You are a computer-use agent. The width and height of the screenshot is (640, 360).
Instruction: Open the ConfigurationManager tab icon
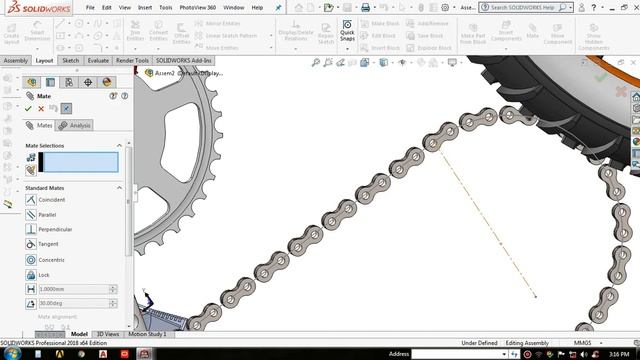pos(69,82)
